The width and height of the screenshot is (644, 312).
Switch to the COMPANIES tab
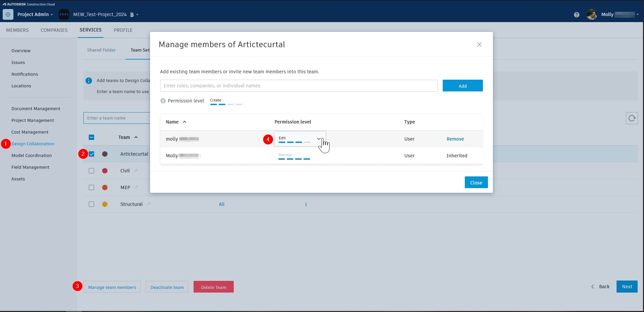point(54,30)
